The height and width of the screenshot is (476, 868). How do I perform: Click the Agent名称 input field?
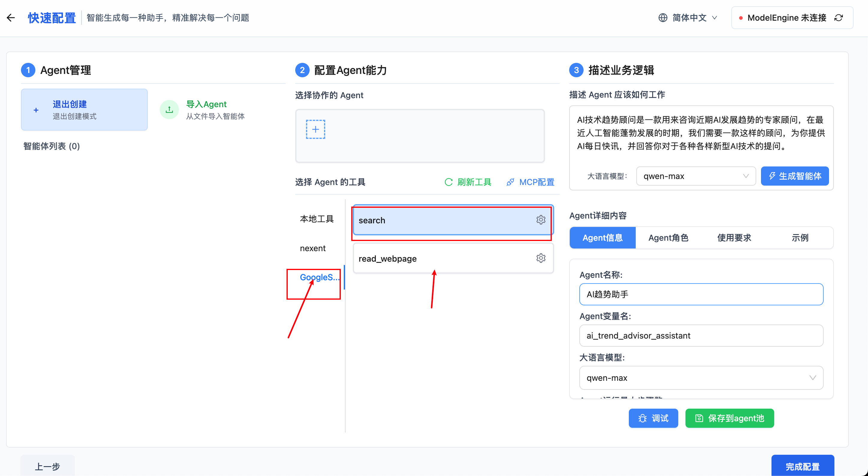701,294
